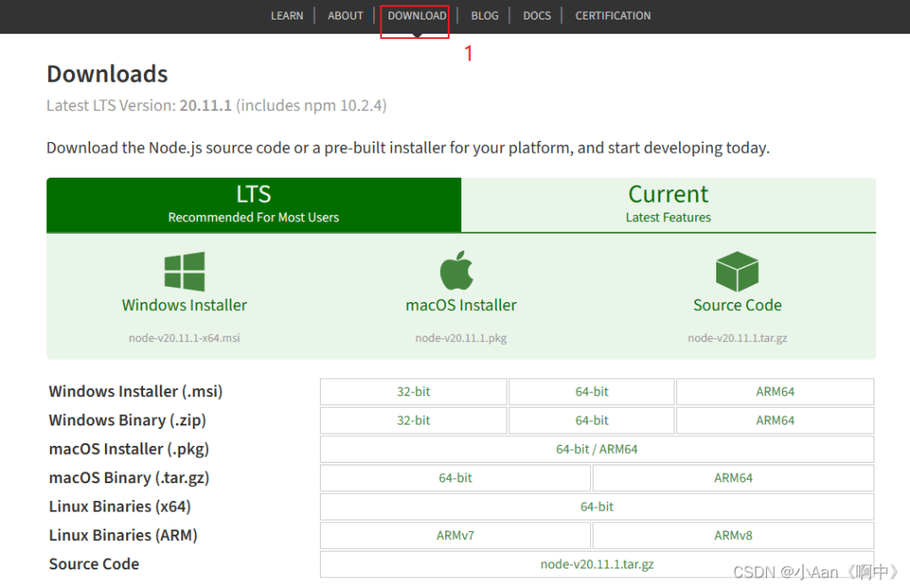Open the DOCS navigation link

537,16
